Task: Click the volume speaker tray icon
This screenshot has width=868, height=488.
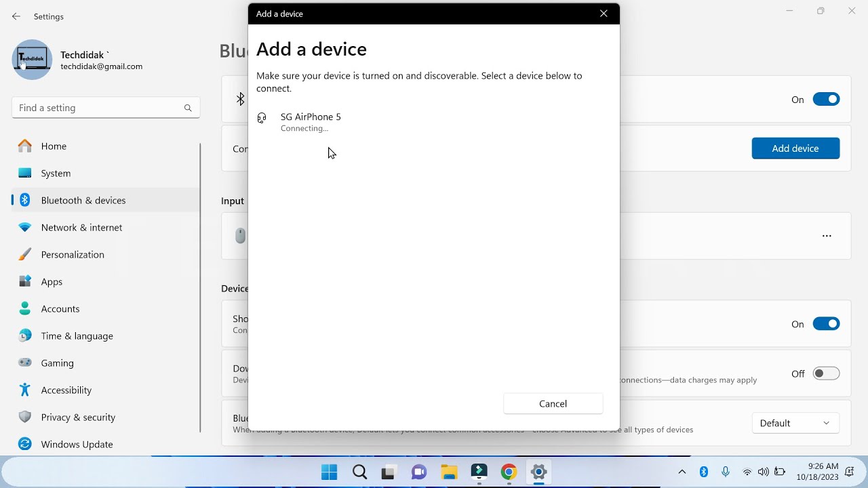Action: click(764, 472)
